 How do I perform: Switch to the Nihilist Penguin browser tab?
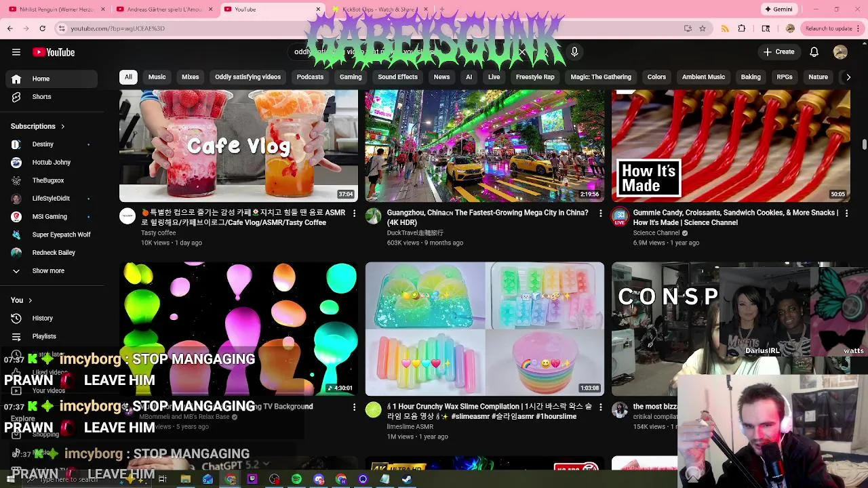[57, 9]
